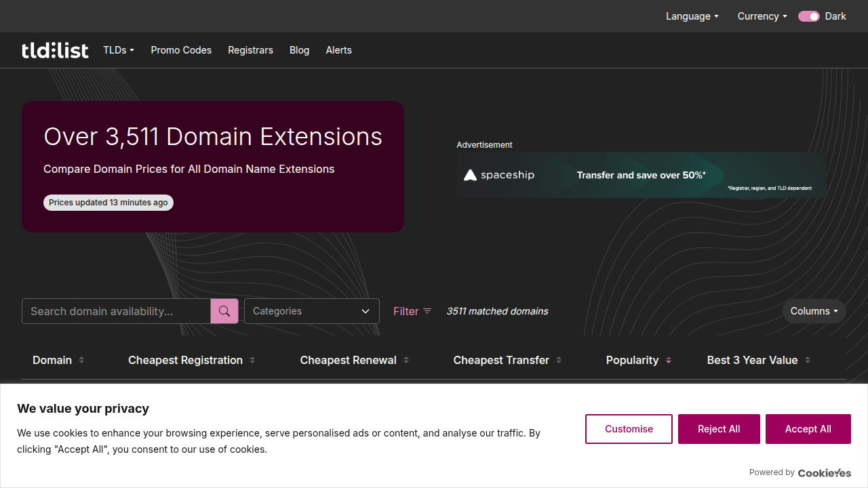Open the Categories combo box

(x=312, y=311)
